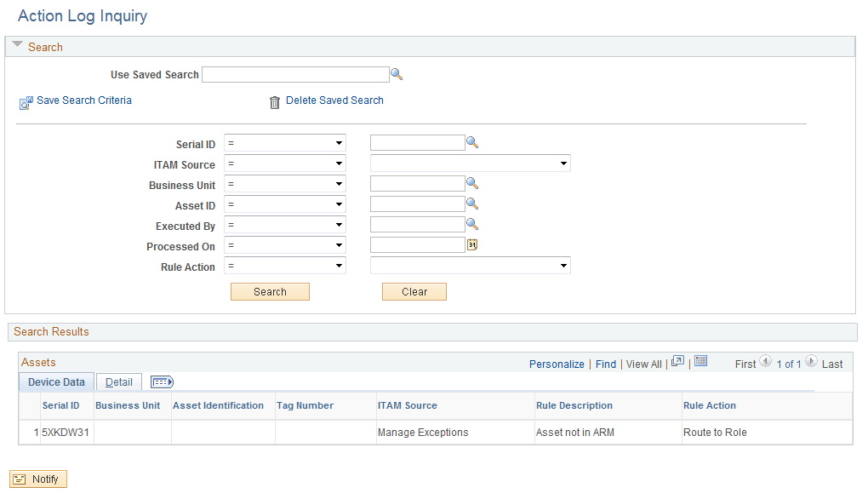Click the show all columns grid icon
The image size is (868, 499).
161,381
